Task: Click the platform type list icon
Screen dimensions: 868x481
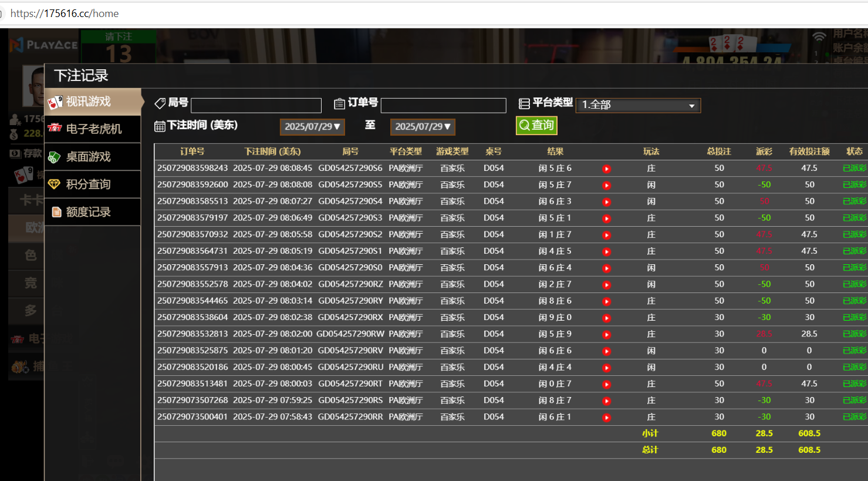Action: [x=524, y=104]
